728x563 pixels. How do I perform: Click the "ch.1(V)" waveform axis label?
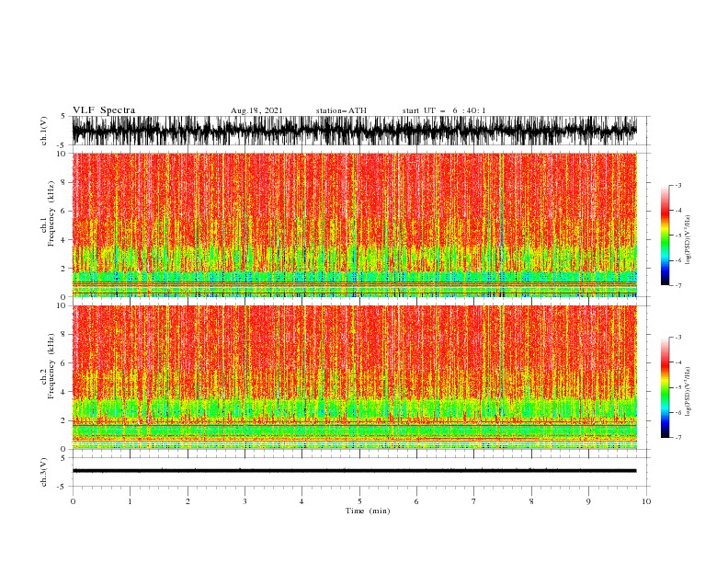tap(44, 131)
